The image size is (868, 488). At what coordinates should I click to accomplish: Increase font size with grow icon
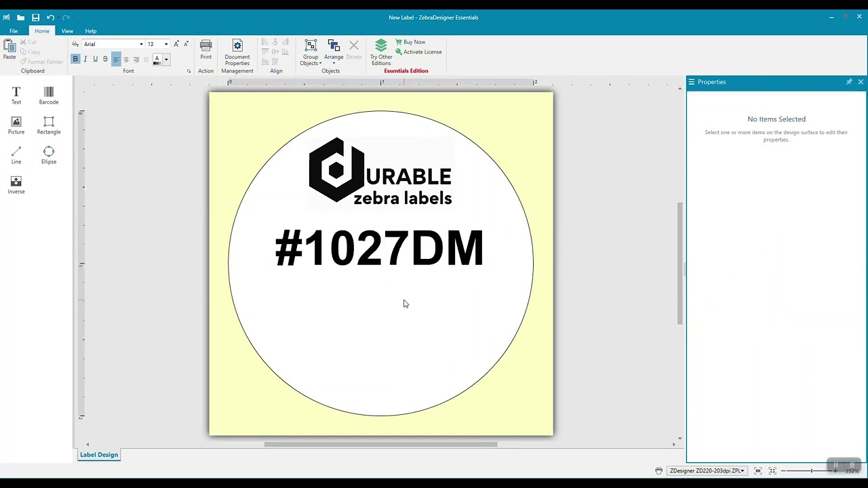click(x=176, y=44)
